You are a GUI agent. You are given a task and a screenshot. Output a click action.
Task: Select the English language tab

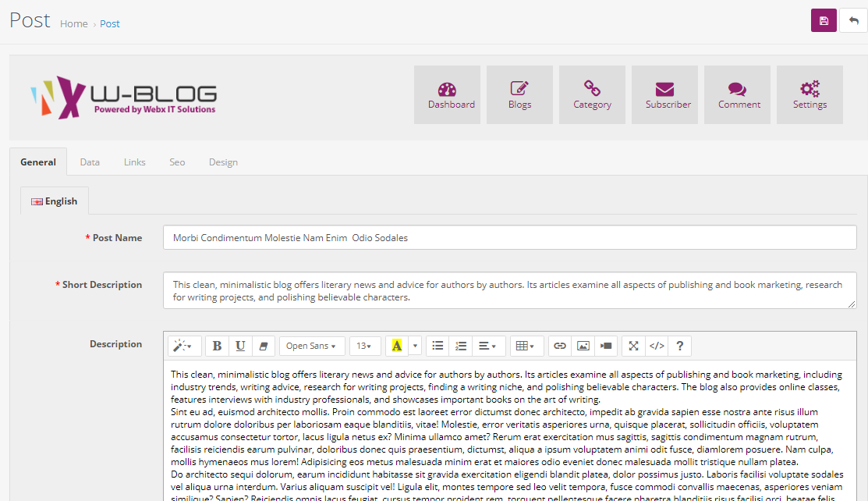pyautogui.click(x=55, y=201)
